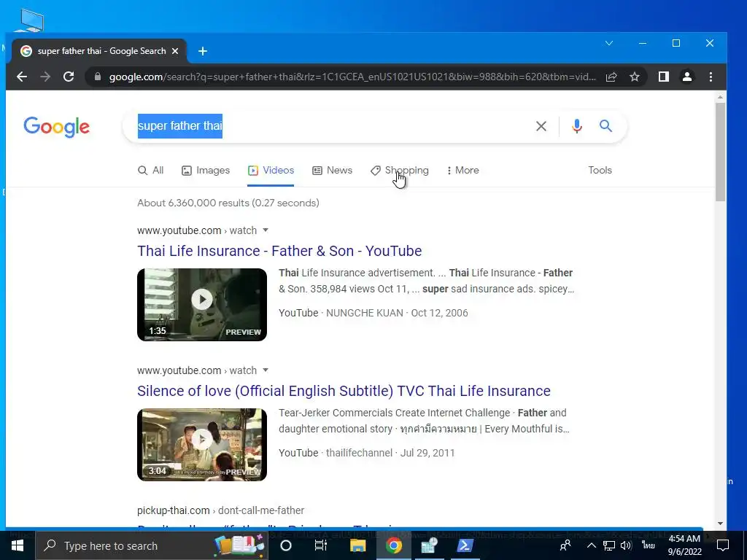Clear the search box with the X icon
Viewport: 747px width, 560px height.
(x=541, y=126)
